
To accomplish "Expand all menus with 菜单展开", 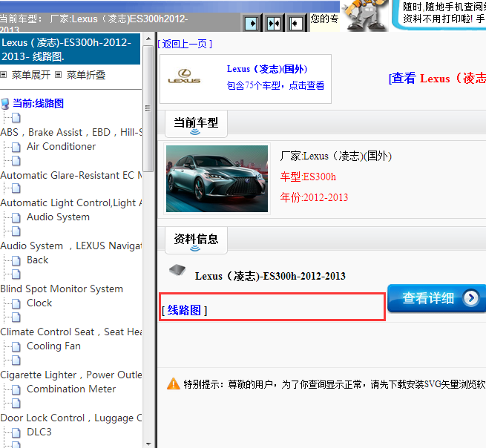I will (31, 75).
